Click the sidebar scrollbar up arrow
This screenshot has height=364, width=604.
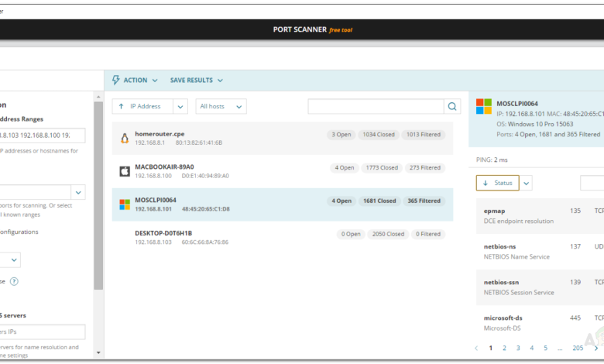98,97
